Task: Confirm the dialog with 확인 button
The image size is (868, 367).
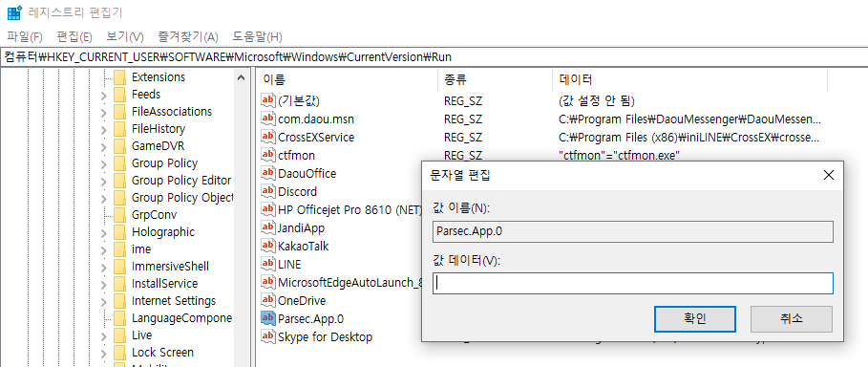Action: (x=695, y=319)
